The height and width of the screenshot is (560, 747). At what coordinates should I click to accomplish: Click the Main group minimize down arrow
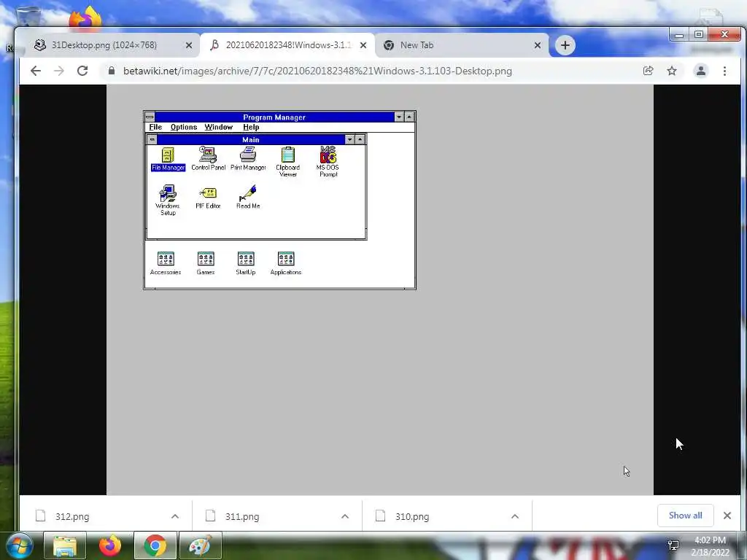350,139
